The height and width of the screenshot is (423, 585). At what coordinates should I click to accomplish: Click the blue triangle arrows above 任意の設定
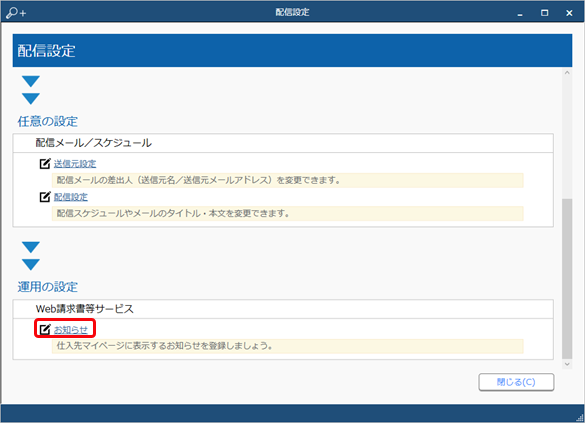(31, 90)
